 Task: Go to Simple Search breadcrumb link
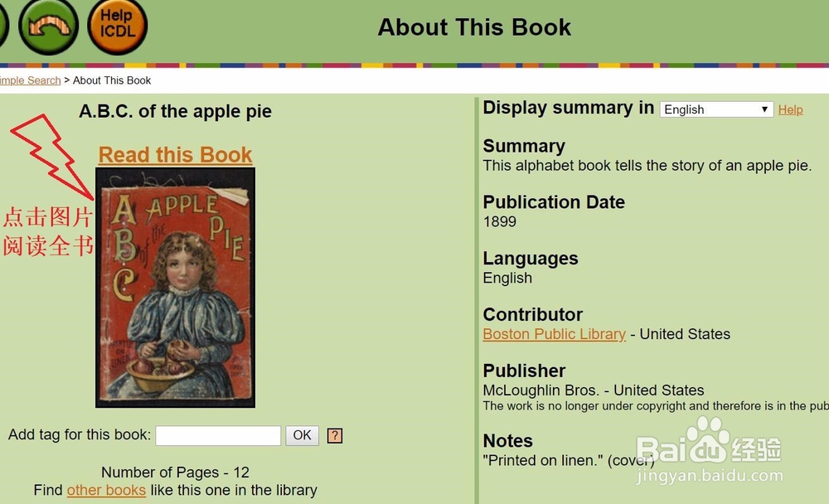pyautogui.click(x=30, y=80)
